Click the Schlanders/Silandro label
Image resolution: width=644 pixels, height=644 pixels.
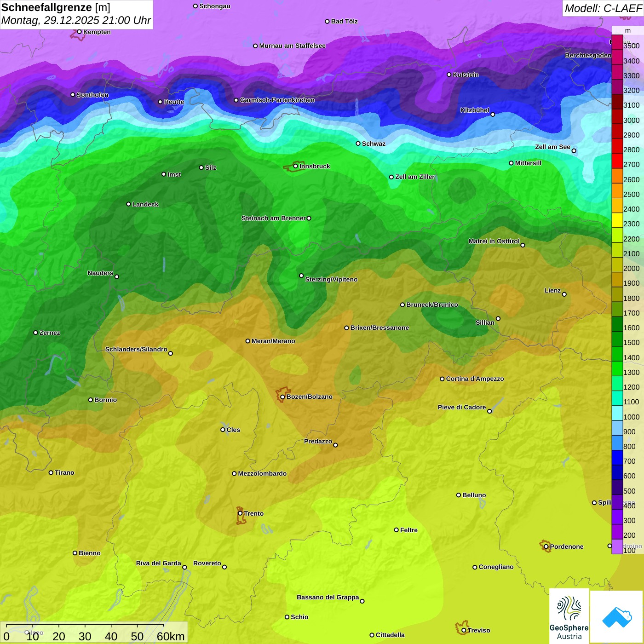click(x=136, y=349)
